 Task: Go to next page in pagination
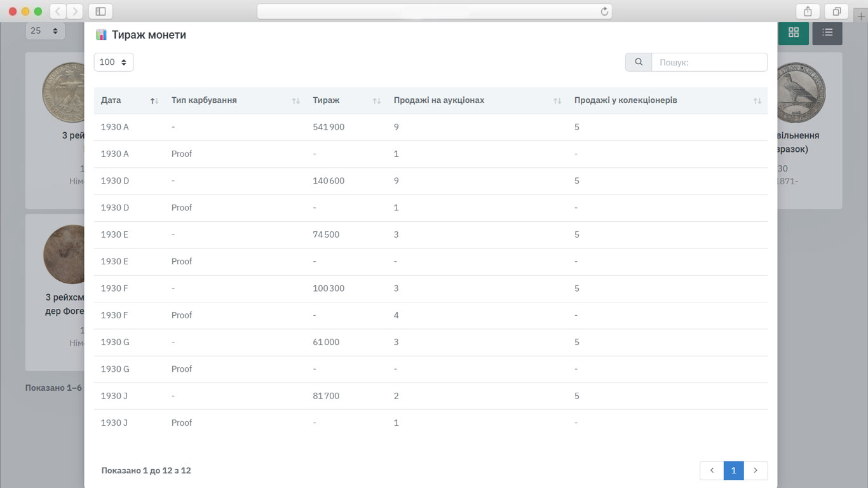point(756,470)
